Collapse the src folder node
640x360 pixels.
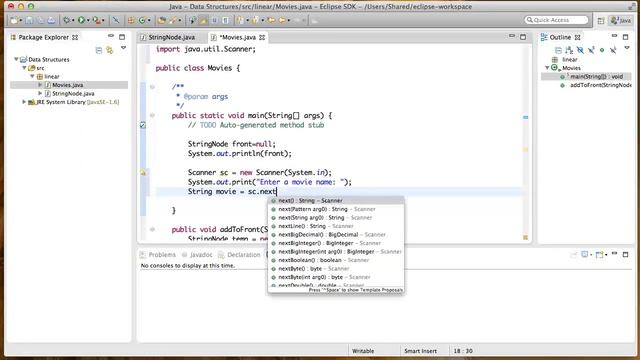[24, 68]
